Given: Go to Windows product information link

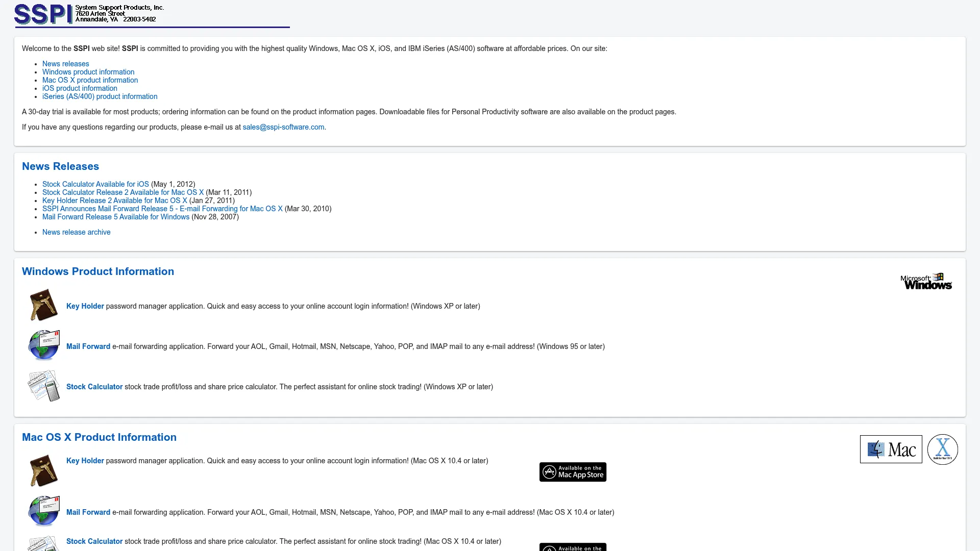Looking at the screenshot, I should point(88,72).
